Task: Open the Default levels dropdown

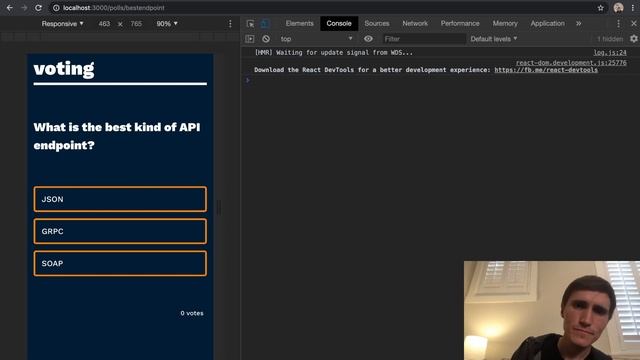Action: point(493,39)
